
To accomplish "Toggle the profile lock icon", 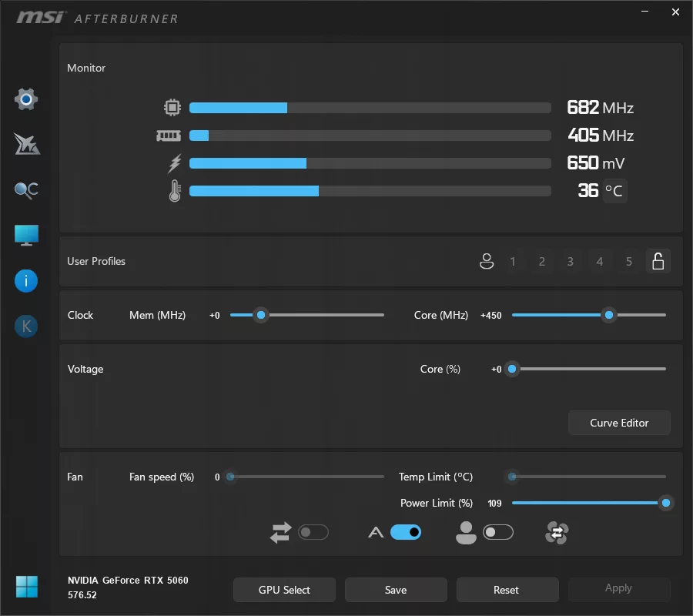I will click(x=658, y=261).
